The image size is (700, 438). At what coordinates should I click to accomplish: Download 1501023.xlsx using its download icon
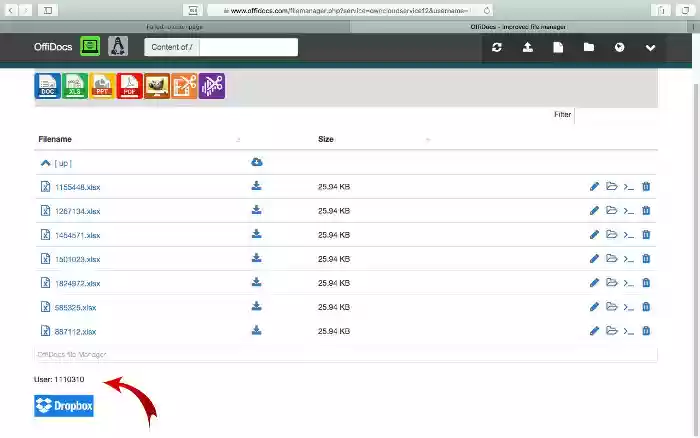256,258
